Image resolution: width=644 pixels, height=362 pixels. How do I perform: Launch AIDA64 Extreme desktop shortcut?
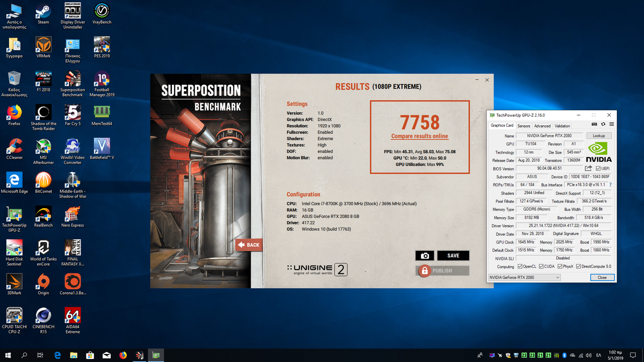(x=72, y=320)
